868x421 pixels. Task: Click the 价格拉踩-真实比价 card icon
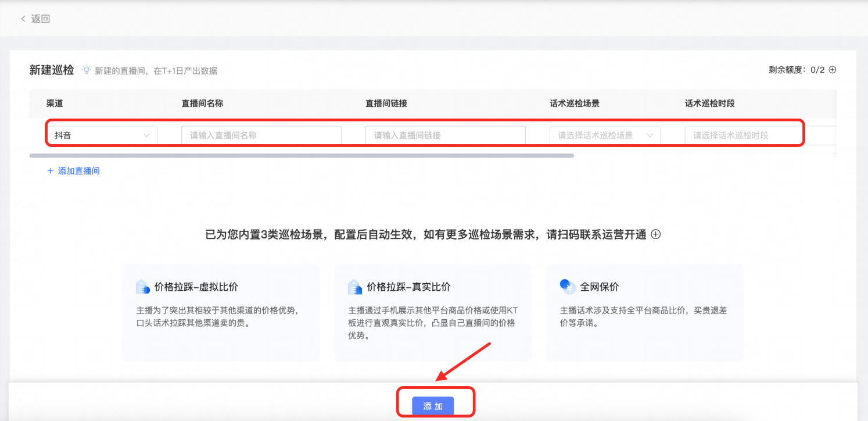tap(355, 287)
